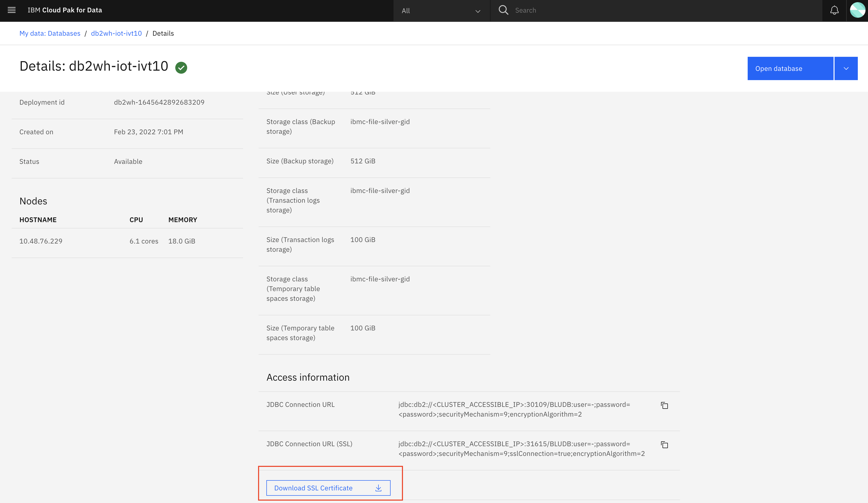
Task: Select the SSL JDBC URL text with port 31615
Action: [x=522, y=449]
